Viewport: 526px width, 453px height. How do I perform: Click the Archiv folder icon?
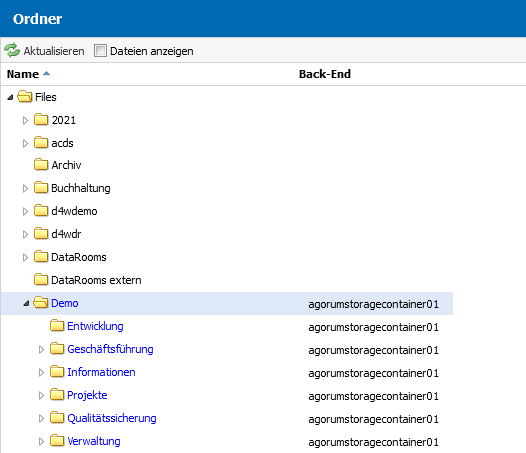pyautogui.click(x=41, y=165)
